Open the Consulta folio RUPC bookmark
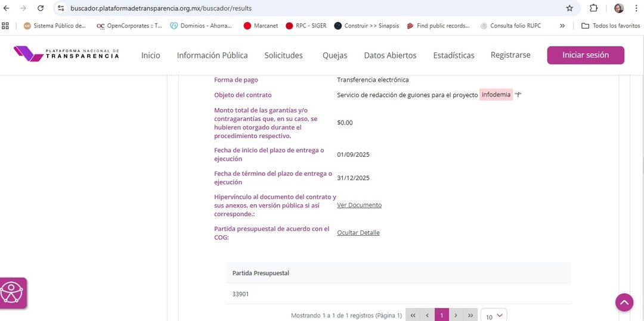The width and height of the screenshot is (644, 321). click(510, 26)
